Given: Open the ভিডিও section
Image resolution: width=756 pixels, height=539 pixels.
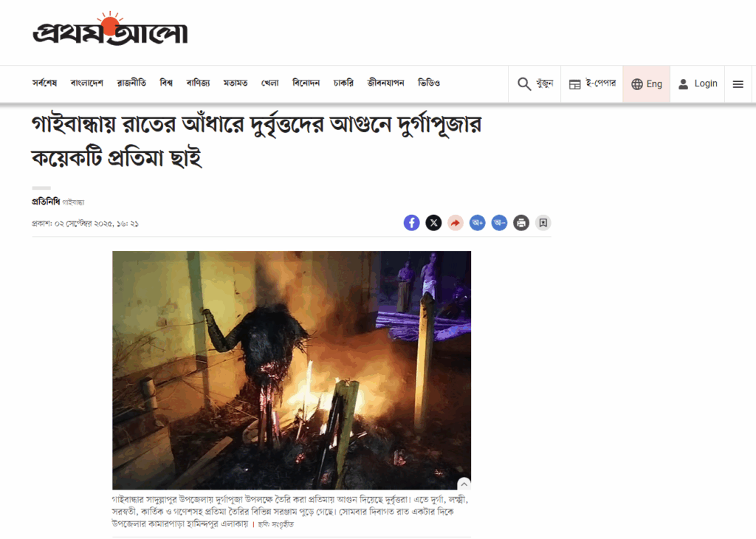Looking at the screenshot, I should pos(429,83).
